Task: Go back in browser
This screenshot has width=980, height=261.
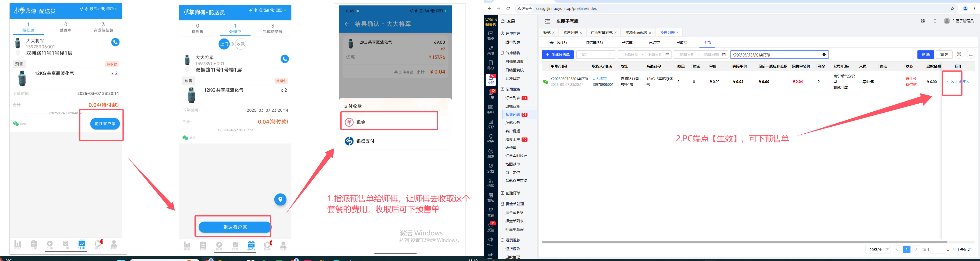Action: click(x=489, y=8)
